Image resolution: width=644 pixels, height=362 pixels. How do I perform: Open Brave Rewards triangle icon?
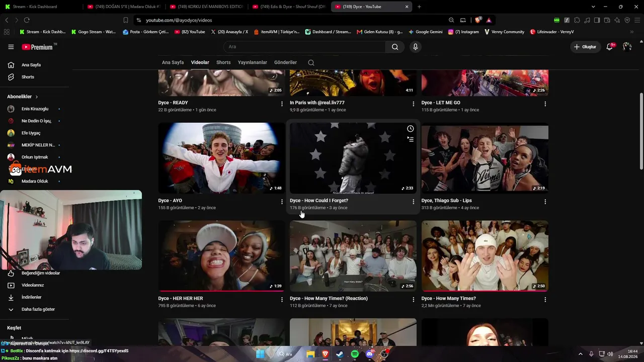point(489,20)
